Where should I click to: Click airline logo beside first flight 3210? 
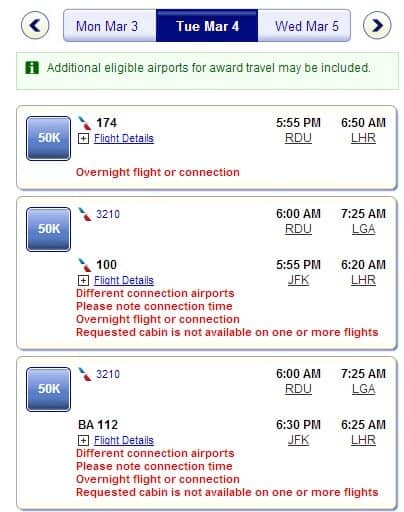coord(85,214)
